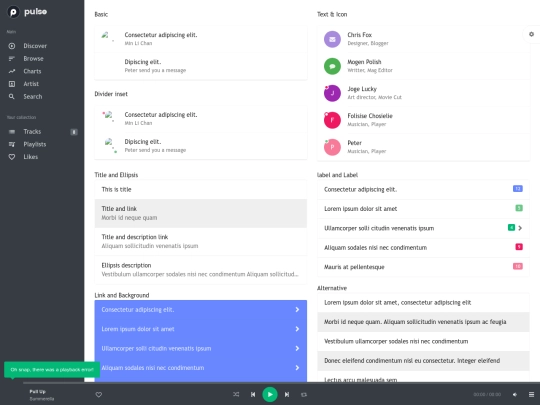Click the Tracks count badge
Viewport: 540px width, 405px height.
coord(74,132)
